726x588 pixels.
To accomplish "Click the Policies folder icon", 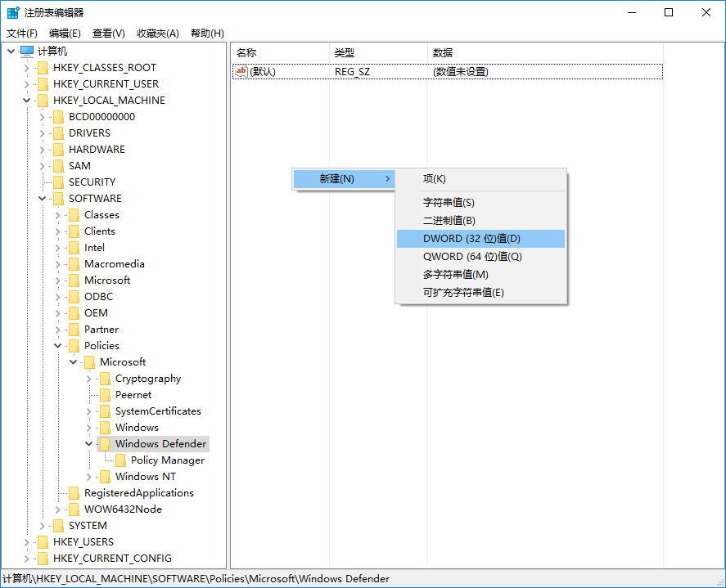I will (74, 346).
